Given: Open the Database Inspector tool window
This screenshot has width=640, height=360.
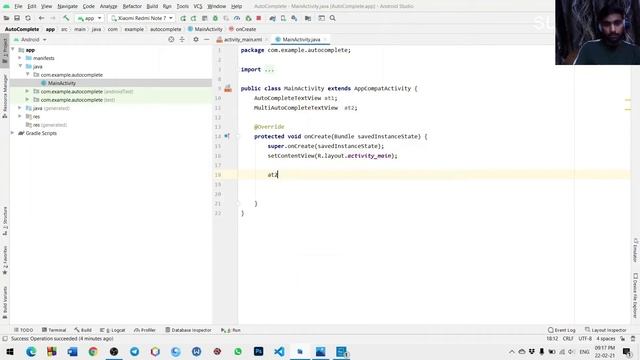Looking at the screenshot, I should (x=189, y=330).
